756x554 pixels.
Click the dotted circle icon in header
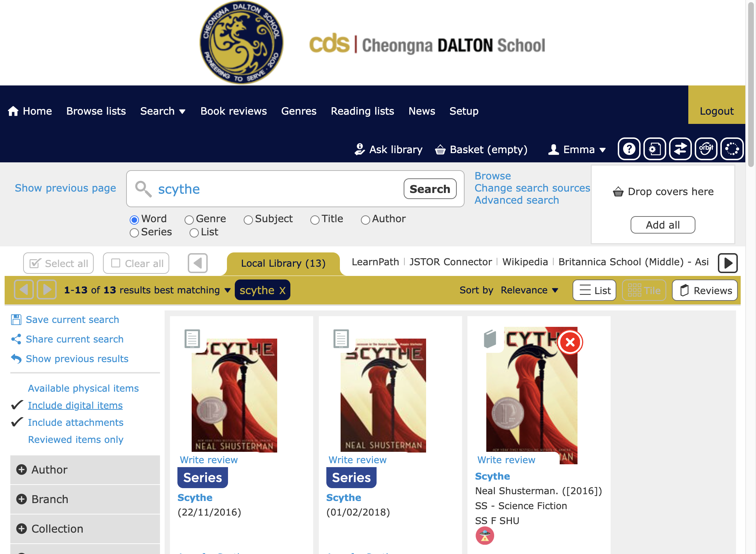(x=732, y=149)
